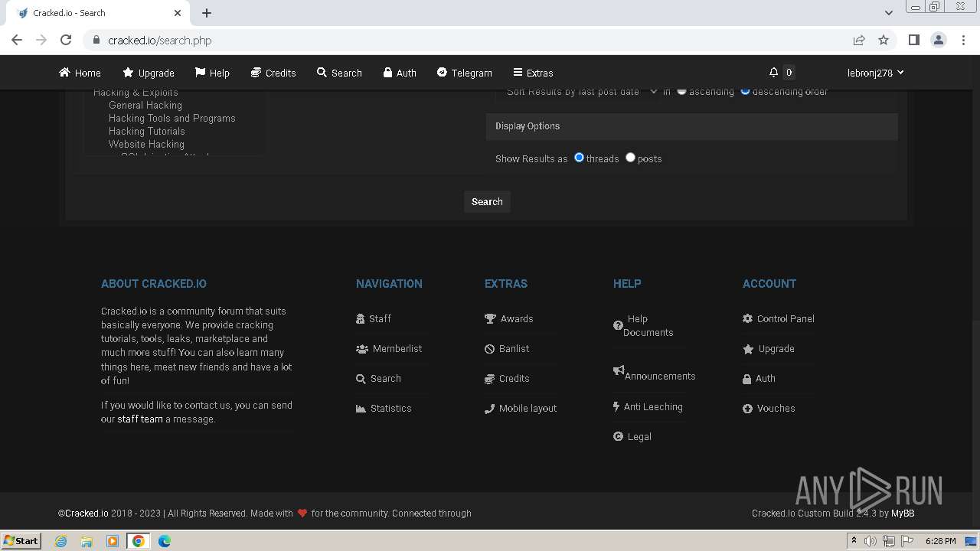Select ascending sort order
980x551 pixels.
pos(681,91)
